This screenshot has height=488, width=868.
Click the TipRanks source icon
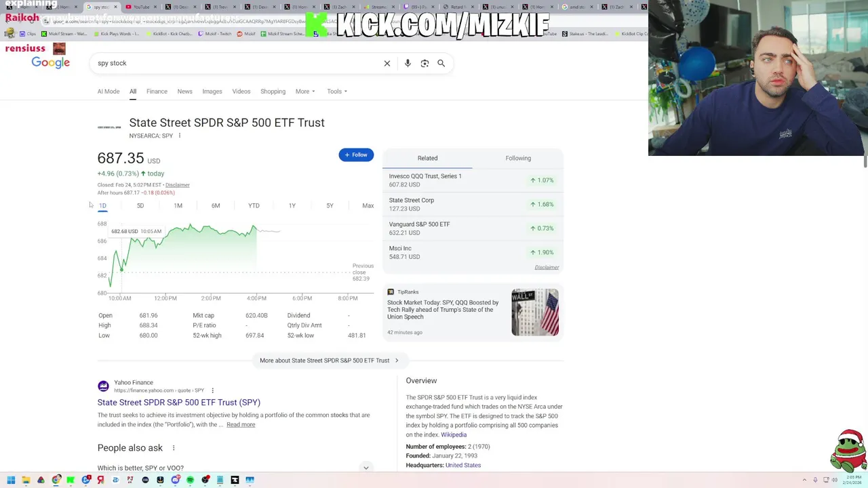coord(391,292)
